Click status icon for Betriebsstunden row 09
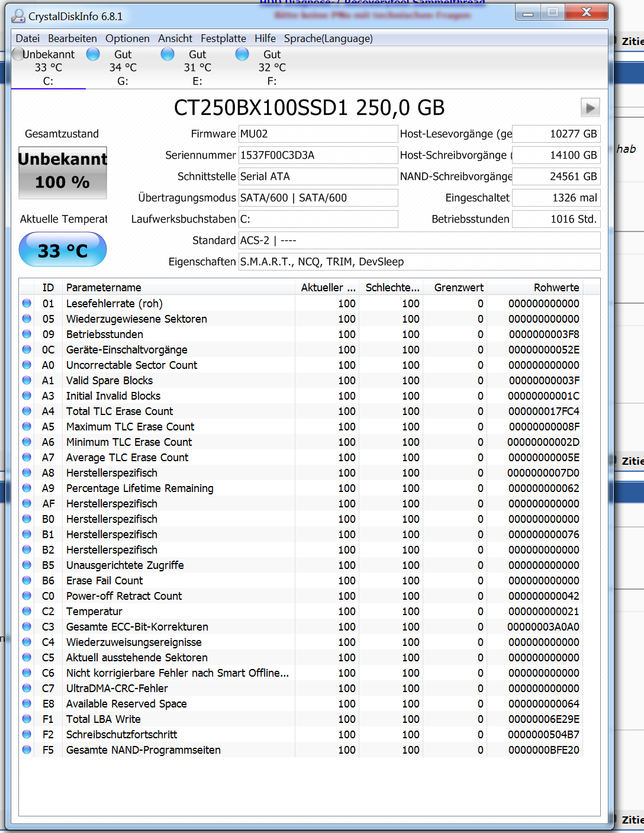 pyautogui.click(x=27, y=334)
